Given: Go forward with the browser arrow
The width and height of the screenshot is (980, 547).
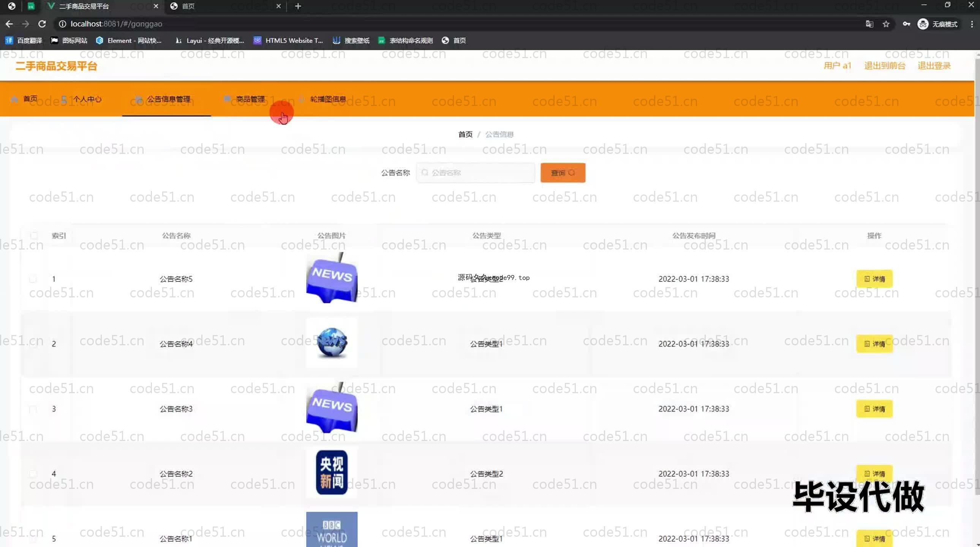Looking at the screenshot, I should (25, 24).
